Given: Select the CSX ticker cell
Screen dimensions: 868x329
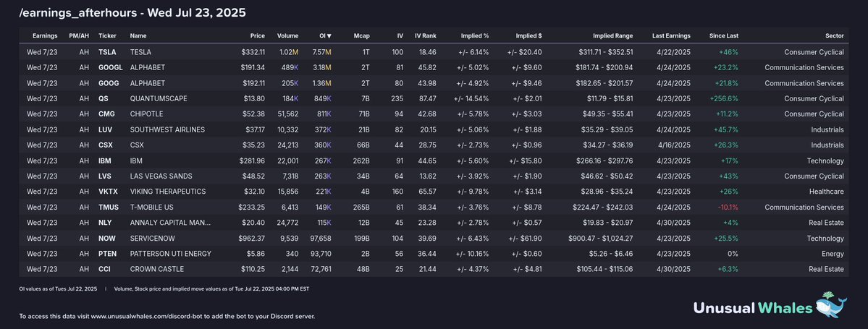Looking at the screenshot, I should [106, 145].
